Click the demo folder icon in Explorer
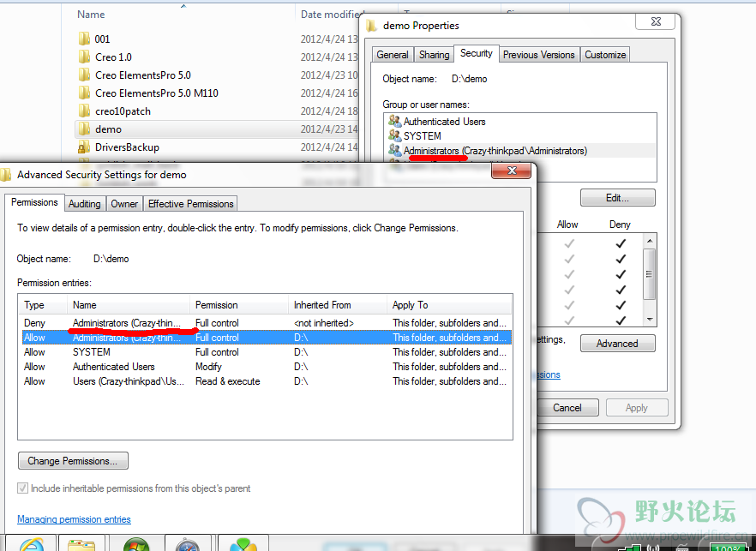The width and height of the screenshot is (756, 551). click(x=84, y=129)
